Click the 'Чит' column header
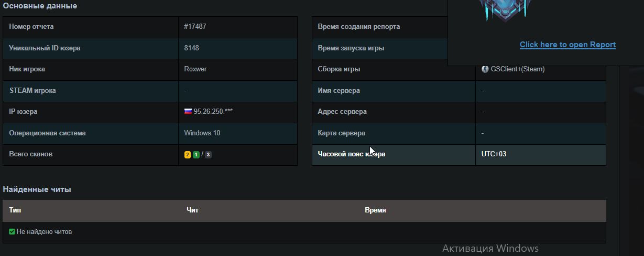644x256 pixels. 192,210
